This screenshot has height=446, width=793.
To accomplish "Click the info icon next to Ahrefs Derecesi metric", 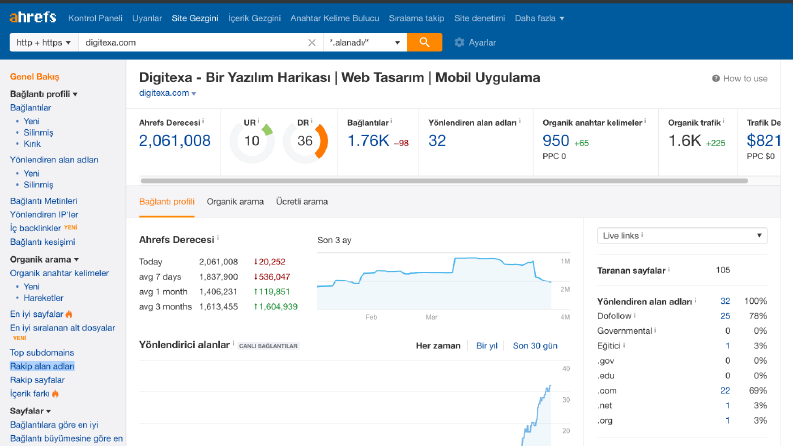I will (x=203, y=121).
